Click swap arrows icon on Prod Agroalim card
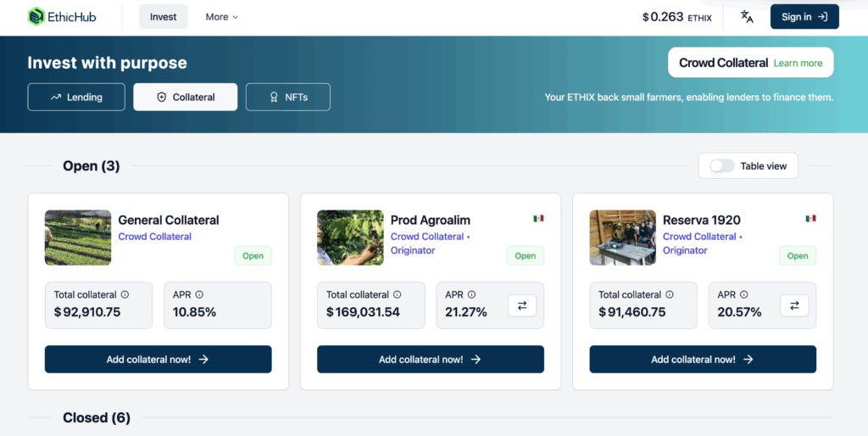 [522, 305]
